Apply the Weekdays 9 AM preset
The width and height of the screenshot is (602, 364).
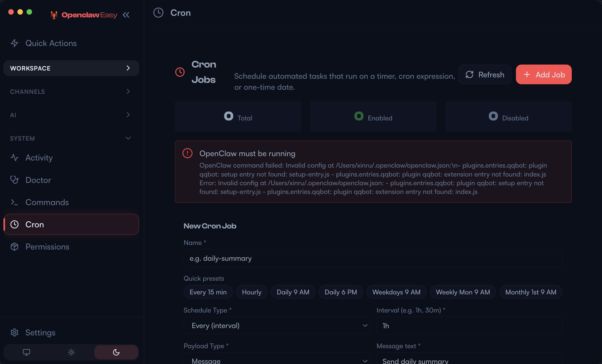396,292
